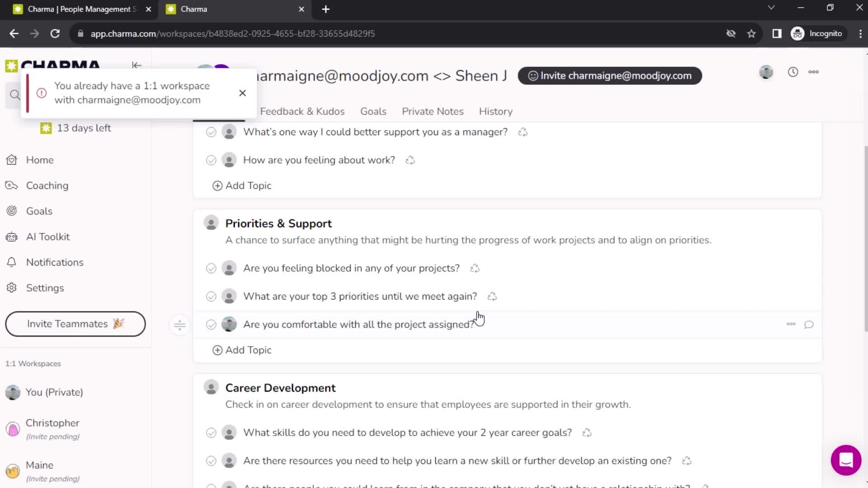Click the Career Development heading
The image size is (868, 488).
click(x=280, y=388)
